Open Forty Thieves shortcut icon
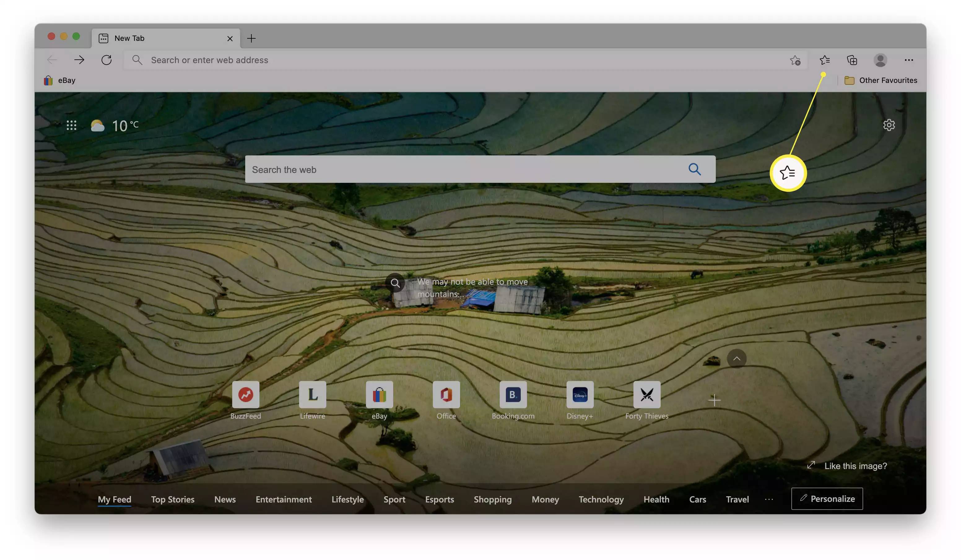Image resolution: width=961 pixels, height=560 pixels. click(x=646, y=394)
